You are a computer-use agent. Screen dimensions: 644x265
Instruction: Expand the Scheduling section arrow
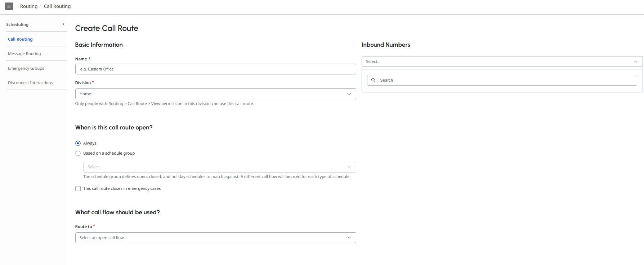(x=63, y=24)
